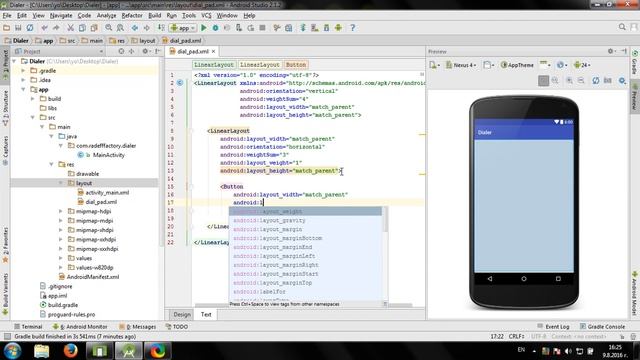This screenshot has width=640, height=360.
Task: Expand the .gradle folder
Action: tap(23, 71)
